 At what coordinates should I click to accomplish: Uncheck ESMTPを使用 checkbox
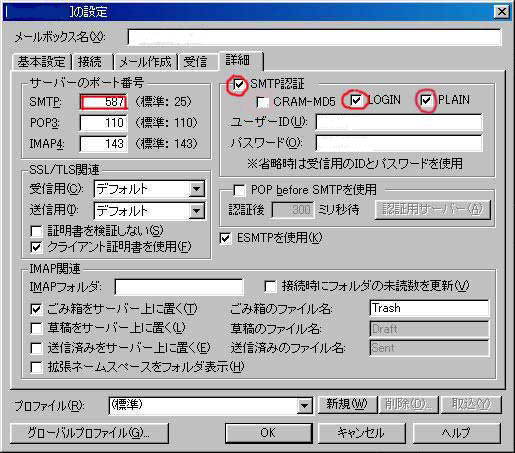(x=225, y=238)
